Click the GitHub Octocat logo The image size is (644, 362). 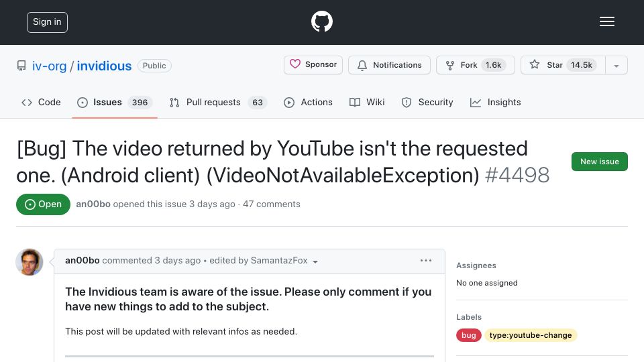pyautogui.click(x=321, y=21)
